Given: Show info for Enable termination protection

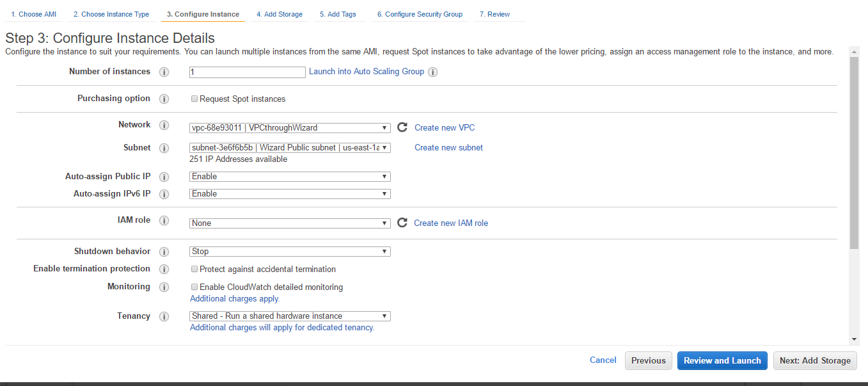Looking at the screenshot, I should point(164,269).
